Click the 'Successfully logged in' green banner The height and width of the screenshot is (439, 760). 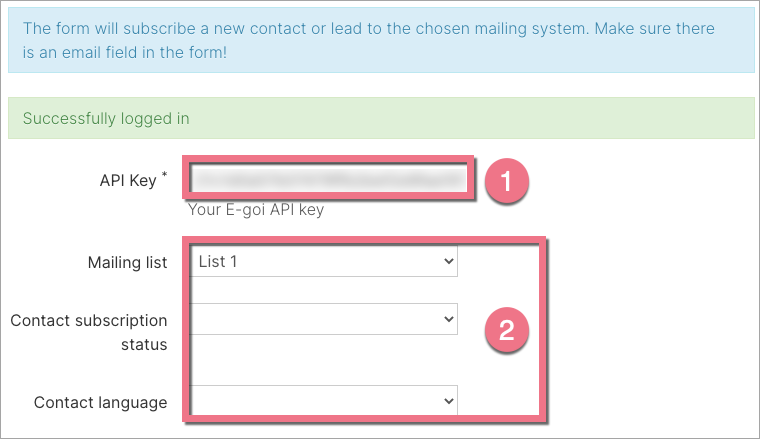(380, 118)
